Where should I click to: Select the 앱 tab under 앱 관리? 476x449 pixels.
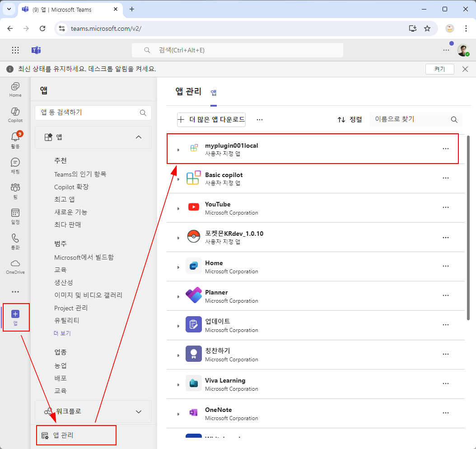[214, 93]
